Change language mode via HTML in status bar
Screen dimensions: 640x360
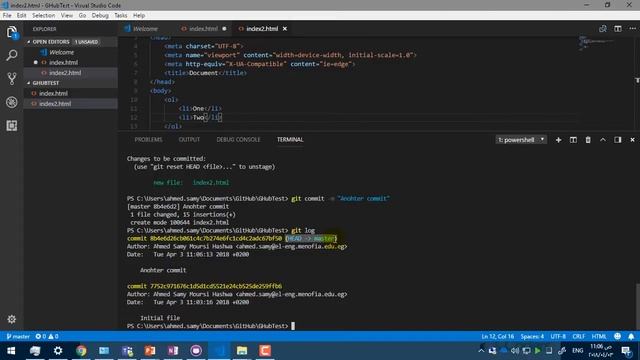(x=599, y=337)
